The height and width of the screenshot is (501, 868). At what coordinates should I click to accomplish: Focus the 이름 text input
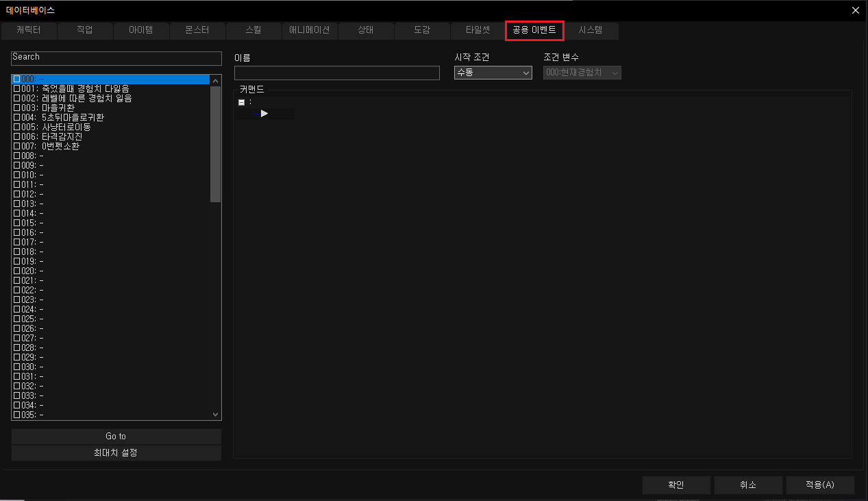point(336,73)
